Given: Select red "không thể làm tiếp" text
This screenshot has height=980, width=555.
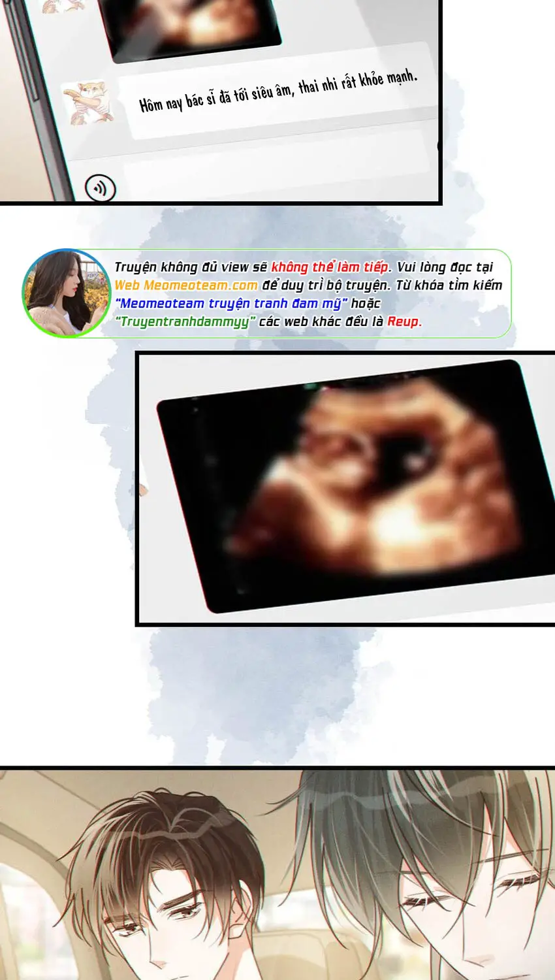Looking at the screenshot, I should 329,267.
